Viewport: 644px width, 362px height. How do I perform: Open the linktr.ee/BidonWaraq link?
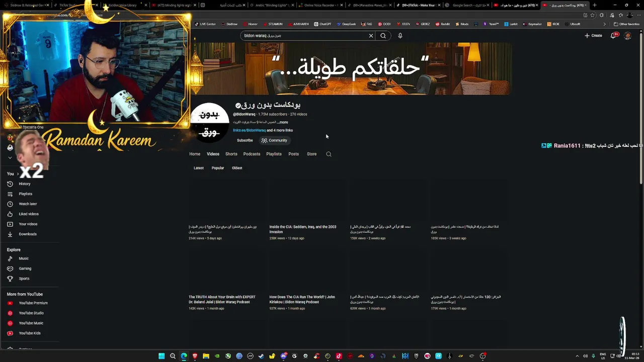pyautogui.click(x=249, y=130)
